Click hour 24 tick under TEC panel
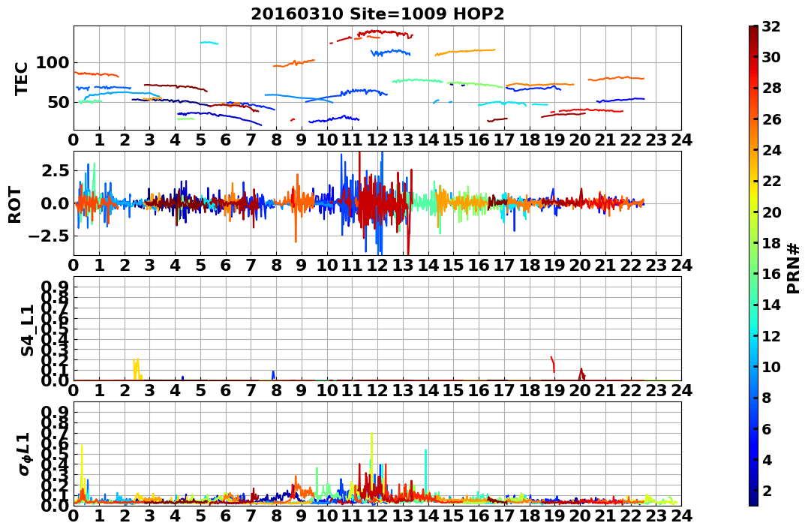The image size is (808, 532). click(x=681, y=140)
